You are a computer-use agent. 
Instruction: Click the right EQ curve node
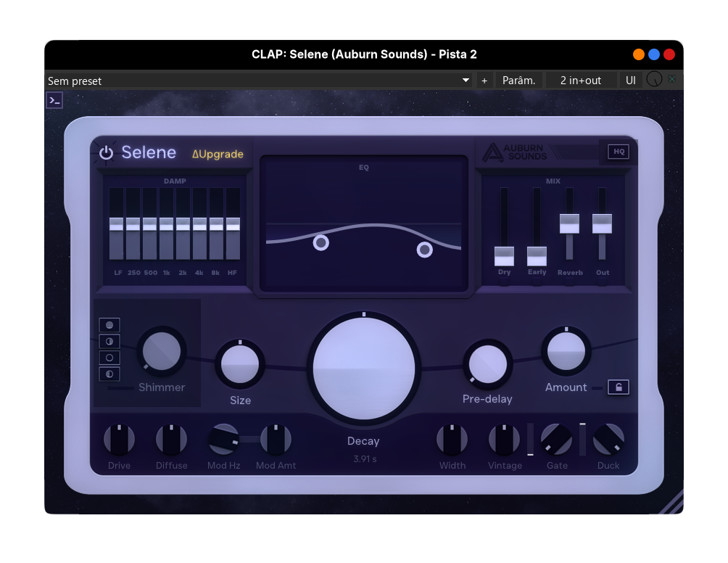click(425, 250)
